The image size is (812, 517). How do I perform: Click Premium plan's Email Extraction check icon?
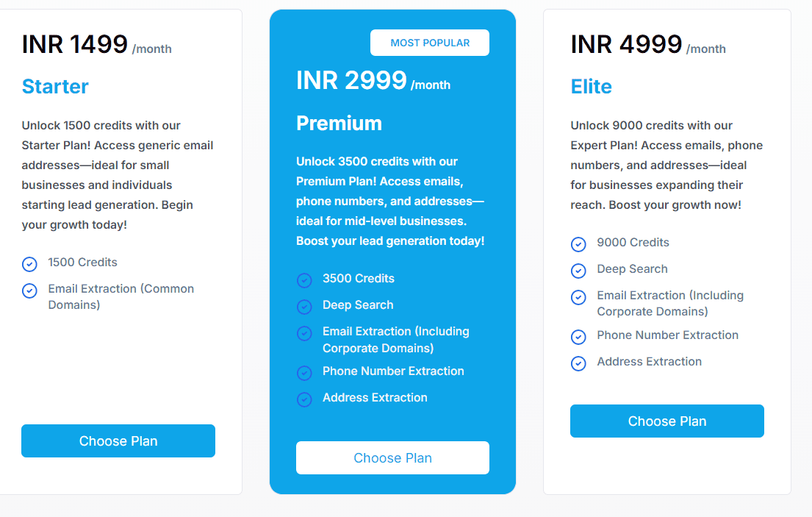[x=304, y=333]
